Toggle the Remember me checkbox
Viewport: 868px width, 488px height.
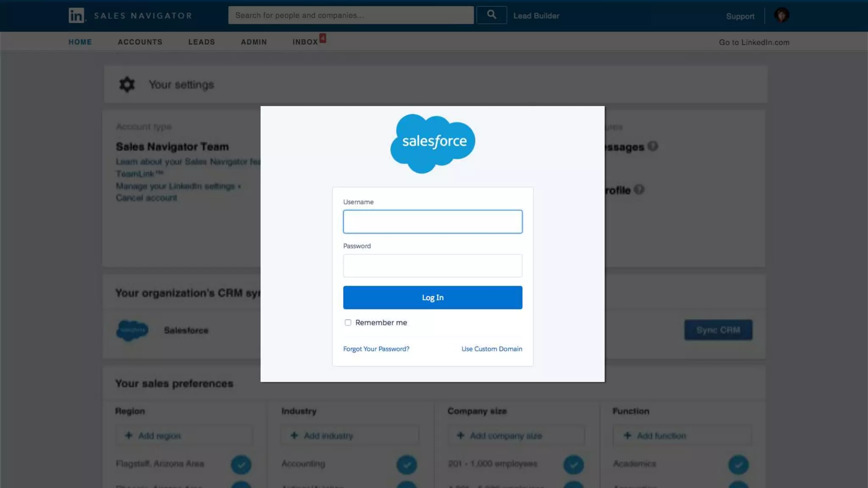click(x=348, y=322)
